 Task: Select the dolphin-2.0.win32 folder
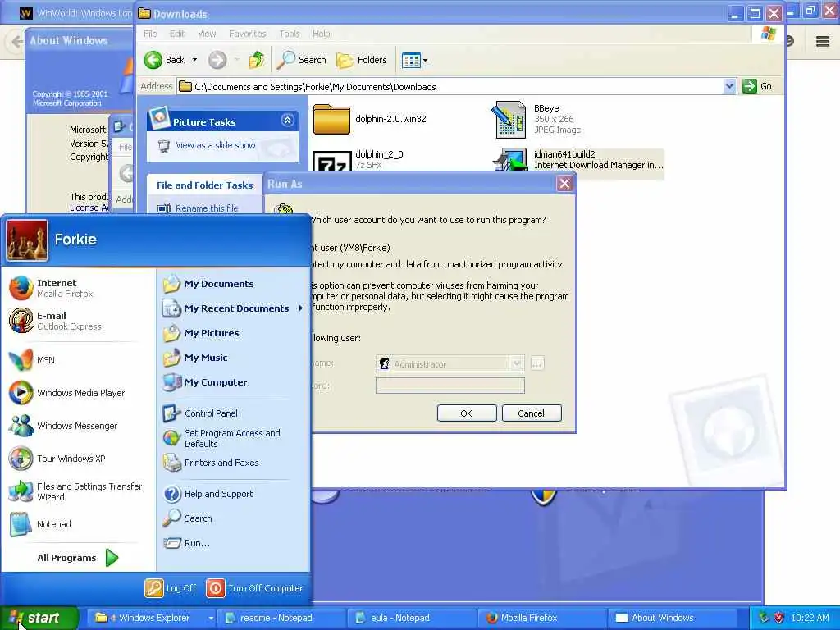[370, 119]
